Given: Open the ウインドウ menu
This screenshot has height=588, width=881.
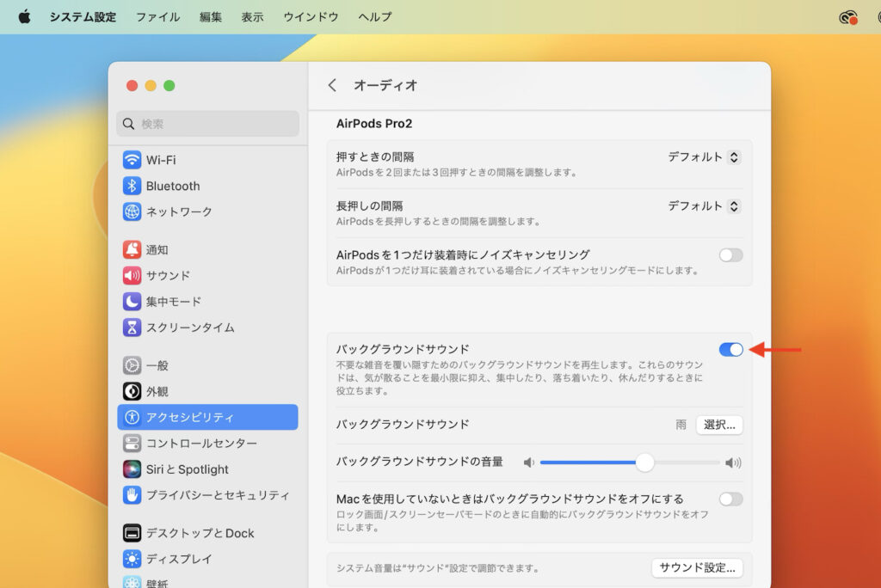Looking at the screenshot, I should 310,16.
